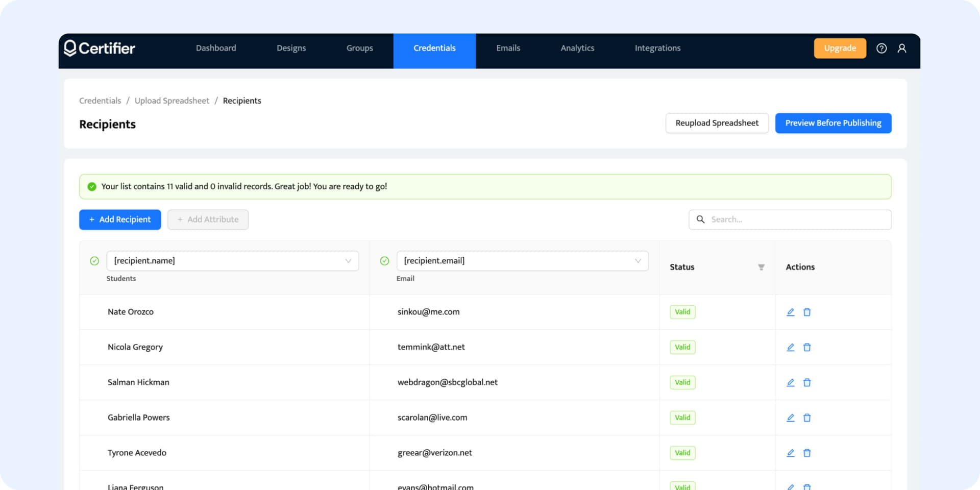The image size is (980, 490).
Task: Edit the Tyrone Acevedo recipient entry
Action: 790,453
